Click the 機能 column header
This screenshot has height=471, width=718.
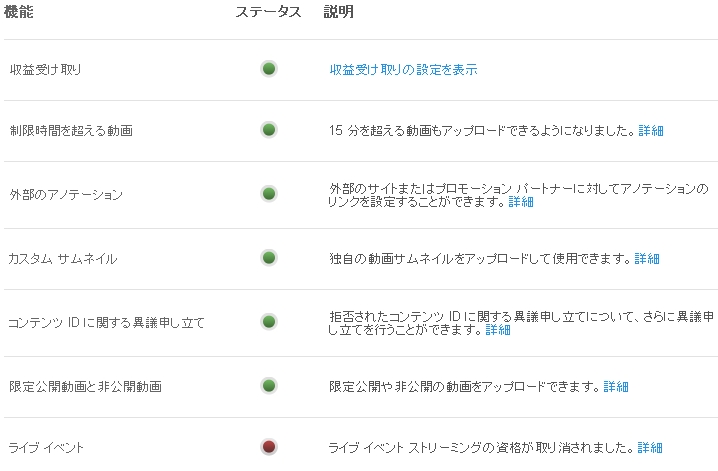tap(19, 12)
